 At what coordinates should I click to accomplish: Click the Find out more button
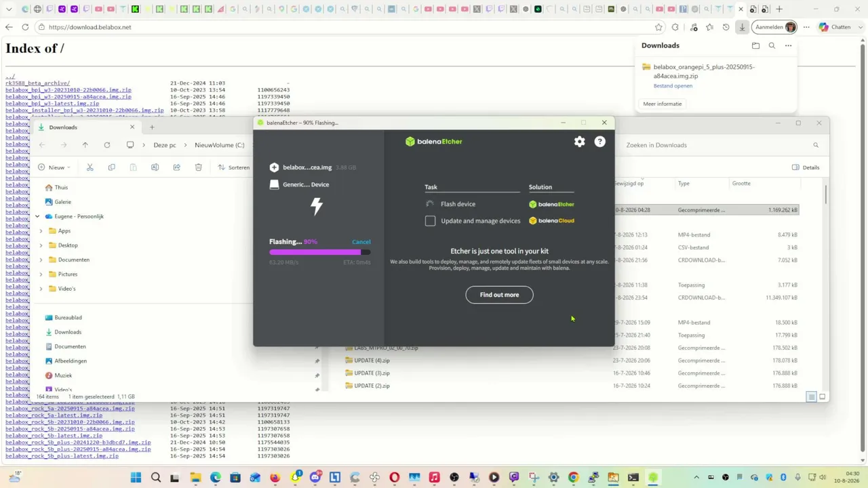pos(499,295)
